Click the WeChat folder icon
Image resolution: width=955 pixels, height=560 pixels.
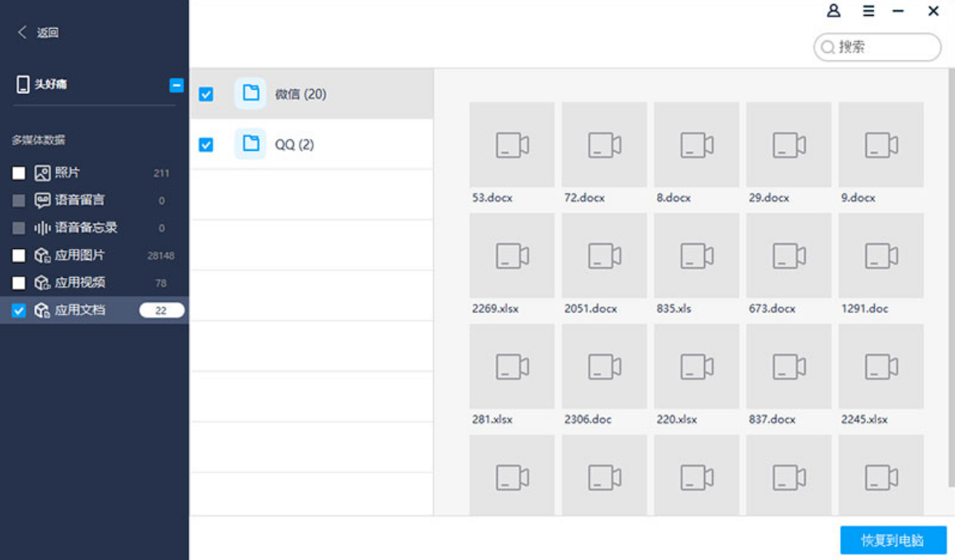[250, 93]
